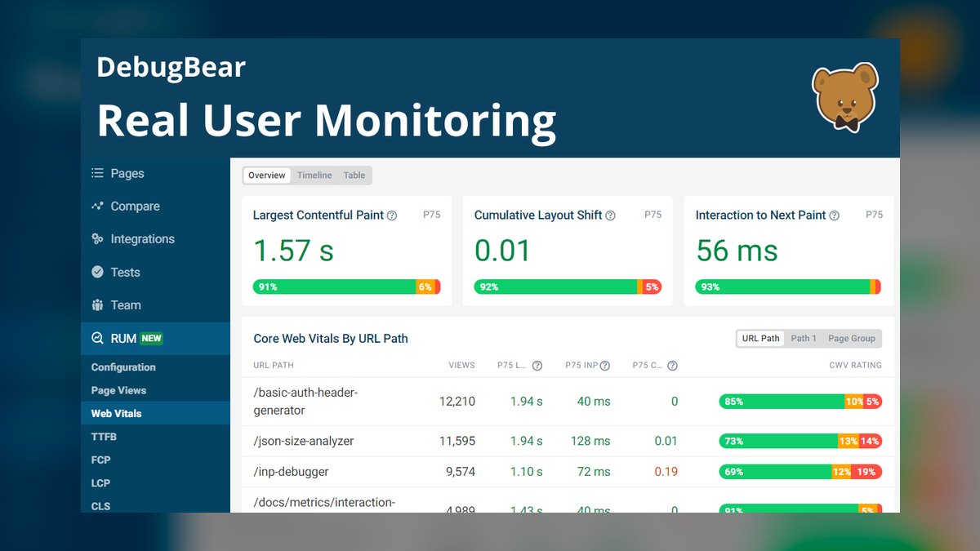Click the 9,574 views cell
The height and width of the screenshot is (551, 980).
pyautogui.click(x=460, y=472)
